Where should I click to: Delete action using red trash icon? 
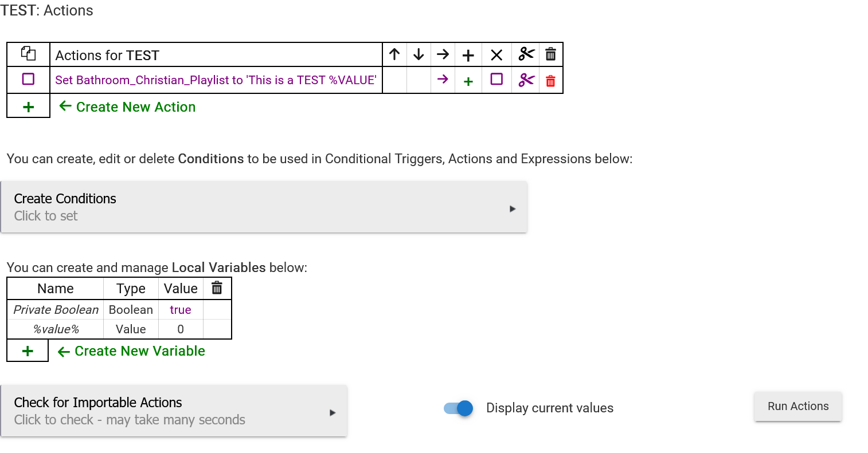click(x=550, y=81)
